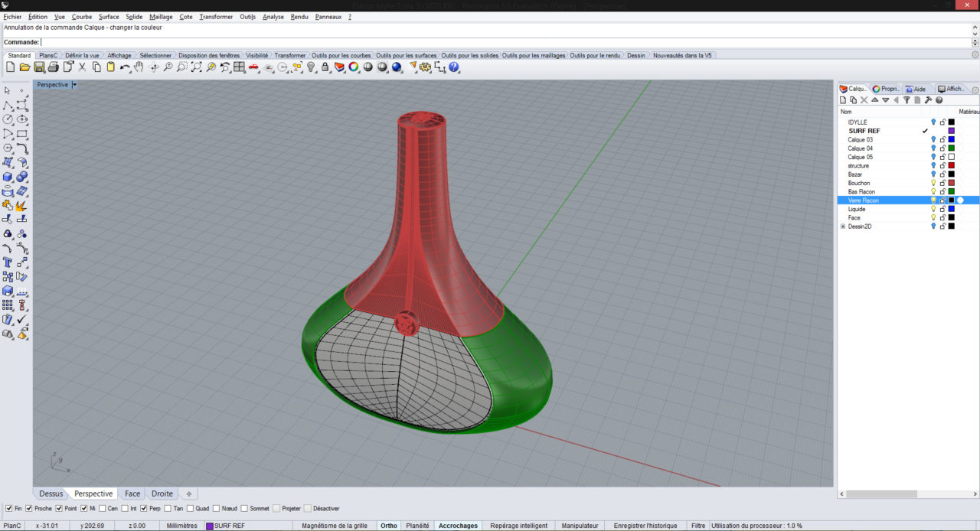This screenshot has width=980, height=531.
Task: Open options with the gear icon
Action: [426, 67]
